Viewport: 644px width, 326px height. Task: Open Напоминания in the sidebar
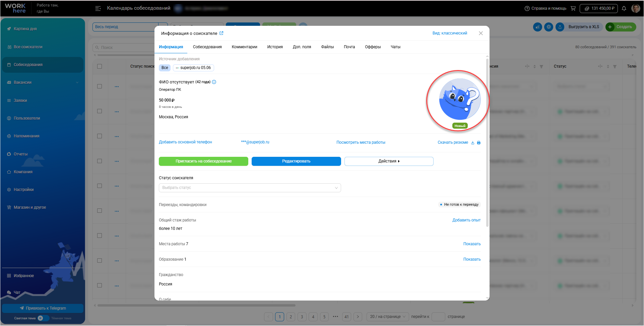[x=26, y=136]
